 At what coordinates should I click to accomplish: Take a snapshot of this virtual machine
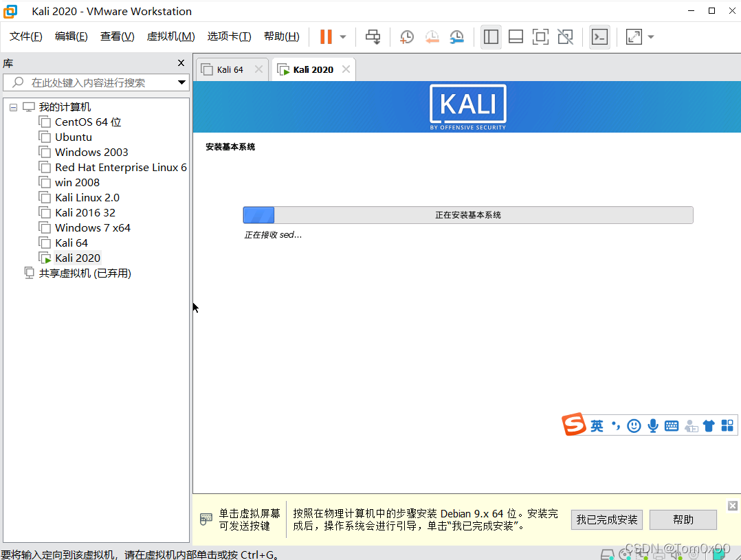coord(407,37)
